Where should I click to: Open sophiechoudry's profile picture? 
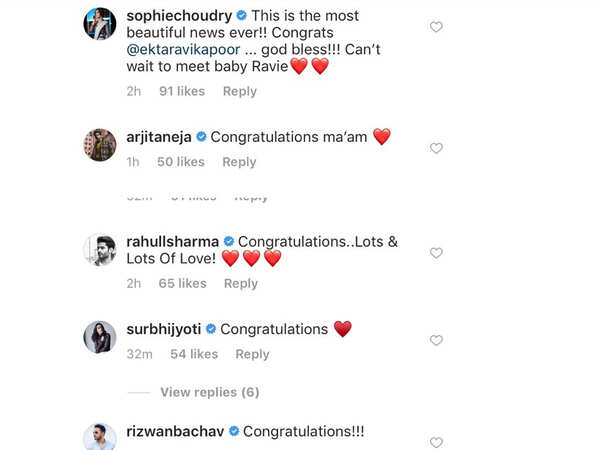[x=100, y=24]
